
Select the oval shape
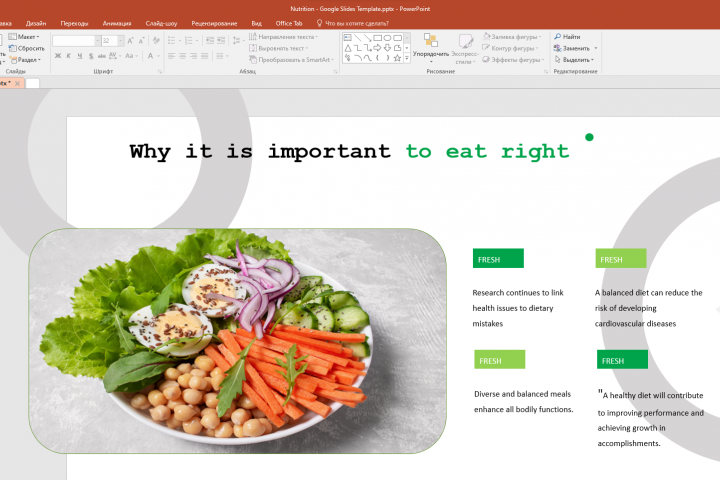[x=387, y=38]
